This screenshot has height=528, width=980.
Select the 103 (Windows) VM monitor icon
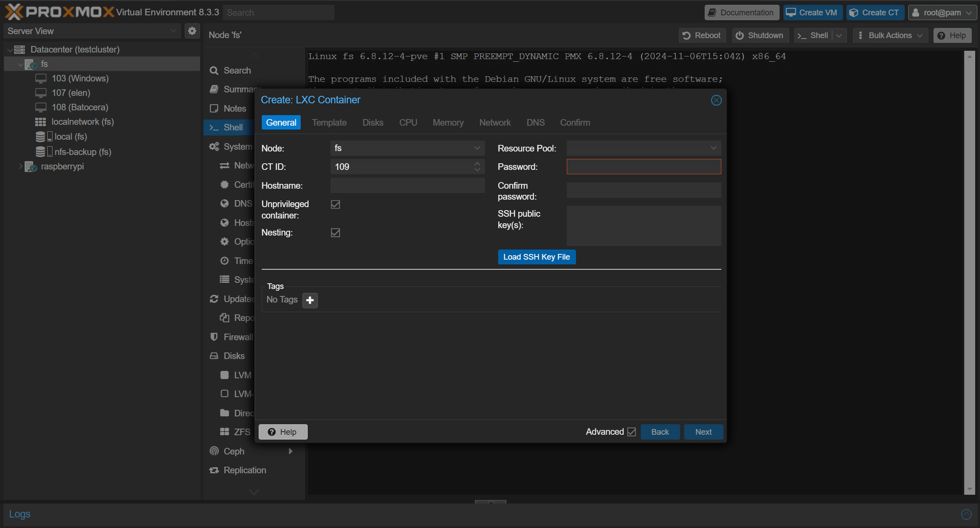pyautogui.click(x=41, y=78)
